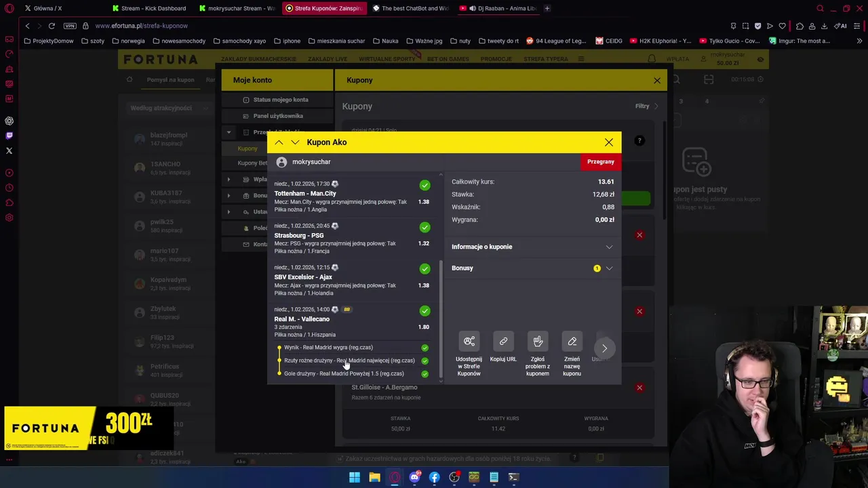Click the heart icon in browser toolbar
This screenshot has height=488, width=868.
click(782, 26)
